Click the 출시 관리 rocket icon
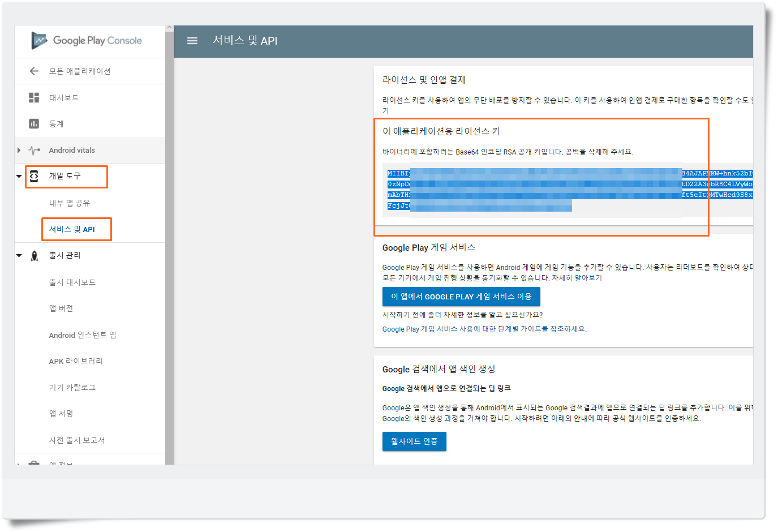Screen dimensions: 778x532 (x=35, y=256)
